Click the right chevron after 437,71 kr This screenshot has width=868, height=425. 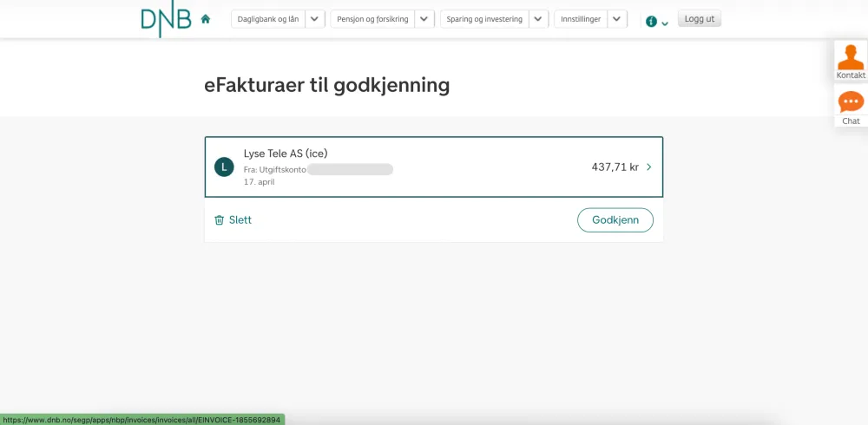click(649, 167)
